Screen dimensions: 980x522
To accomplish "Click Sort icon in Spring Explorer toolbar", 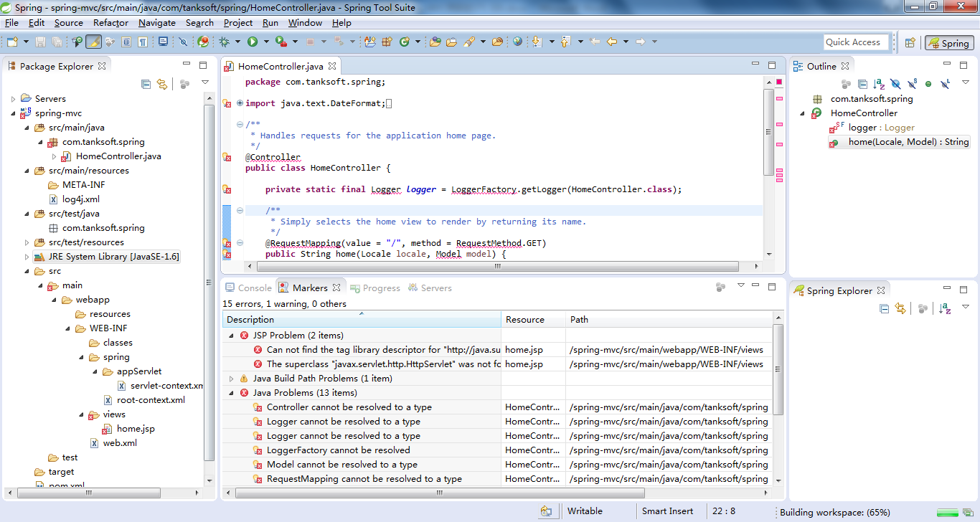I will pyautogui.click(x=945, y=308).
